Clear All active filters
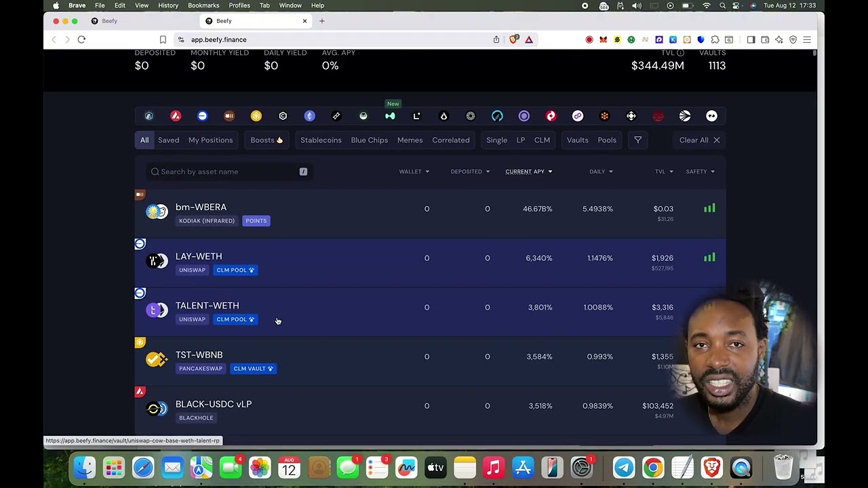 (700, 140)
